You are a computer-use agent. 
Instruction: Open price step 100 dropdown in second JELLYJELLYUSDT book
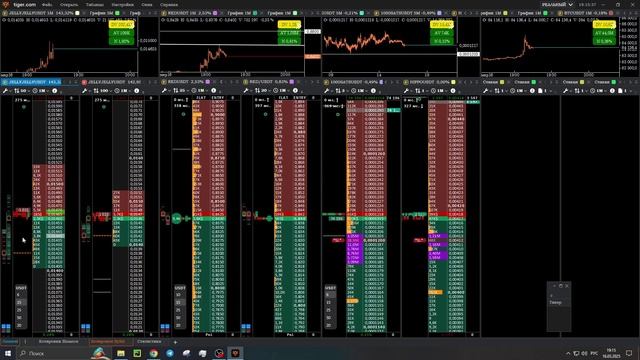[102, 91]
